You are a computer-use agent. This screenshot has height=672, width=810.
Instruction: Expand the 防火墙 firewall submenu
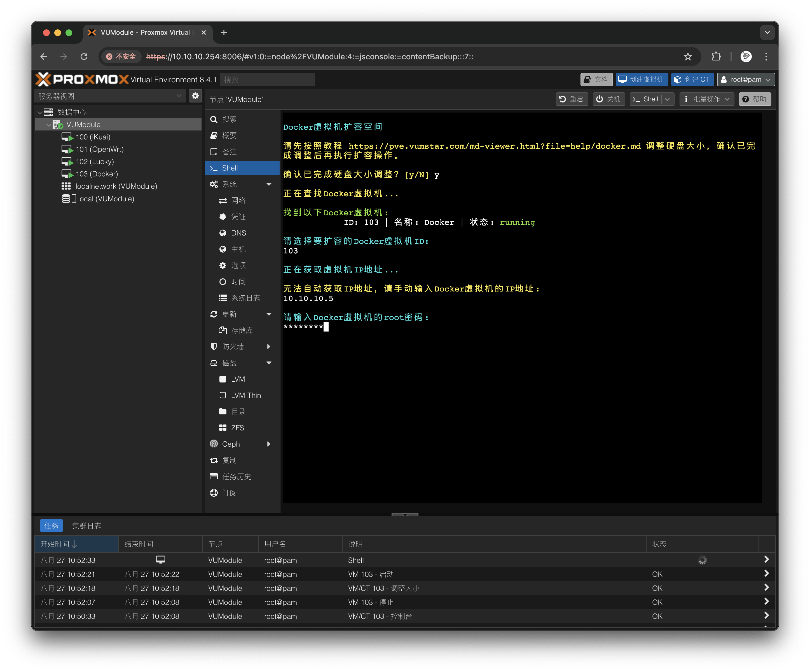coord(268,346)
